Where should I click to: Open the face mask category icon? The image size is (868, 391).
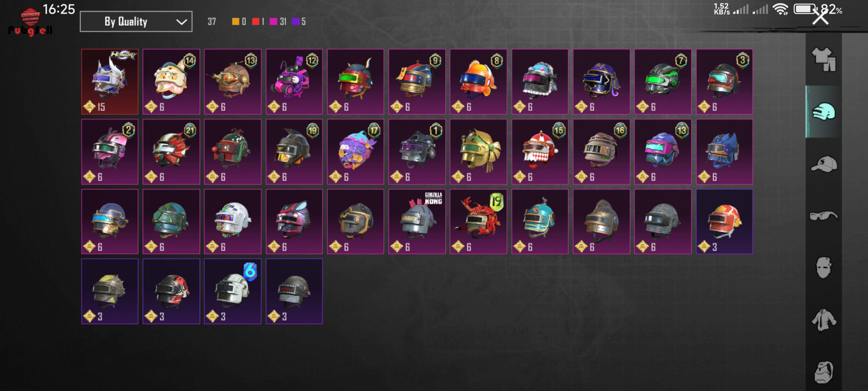824,268
